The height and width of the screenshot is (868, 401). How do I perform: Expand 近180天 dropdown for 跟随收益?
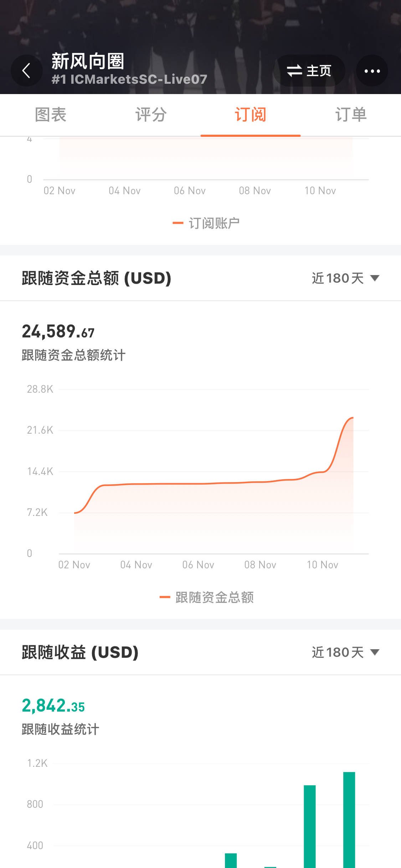click(x=345, y=652)
